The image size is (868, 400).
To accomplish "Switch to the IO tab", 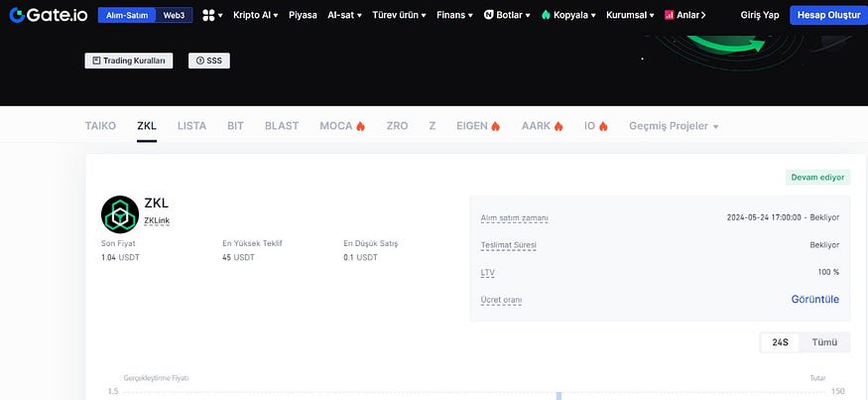I will pos(589,126).
